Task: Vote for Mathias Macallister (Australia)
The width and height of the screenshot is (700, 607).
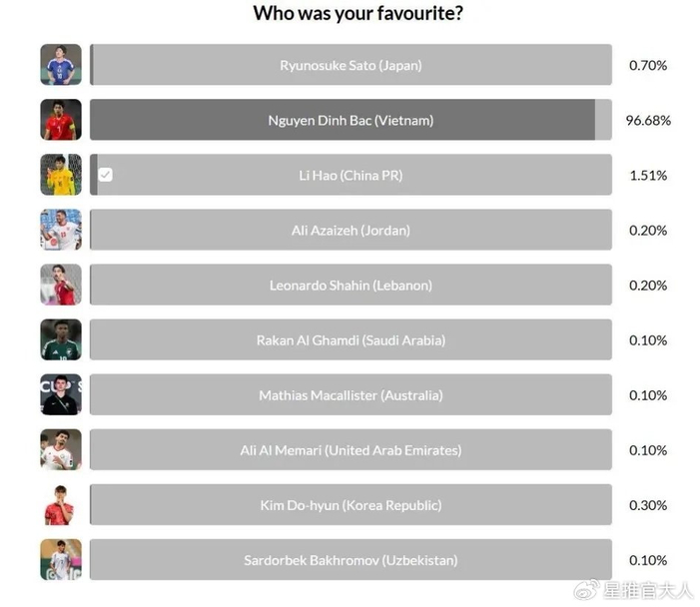Action: [x=350, y=394]
